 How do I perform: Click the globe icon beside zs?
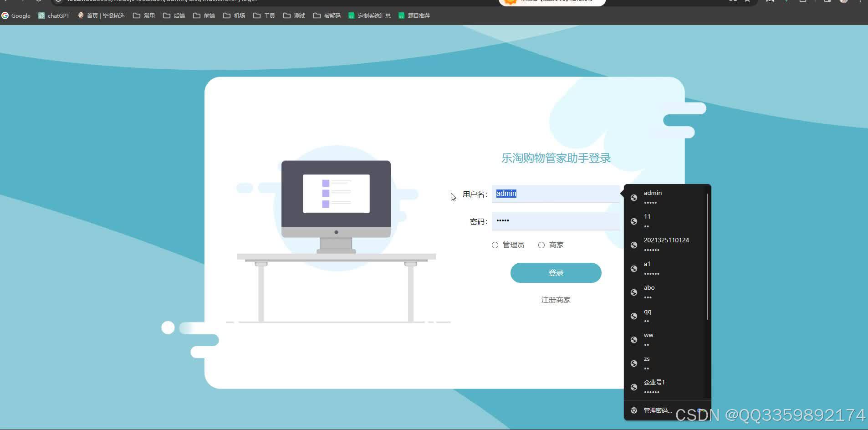(x=634, y=363)
